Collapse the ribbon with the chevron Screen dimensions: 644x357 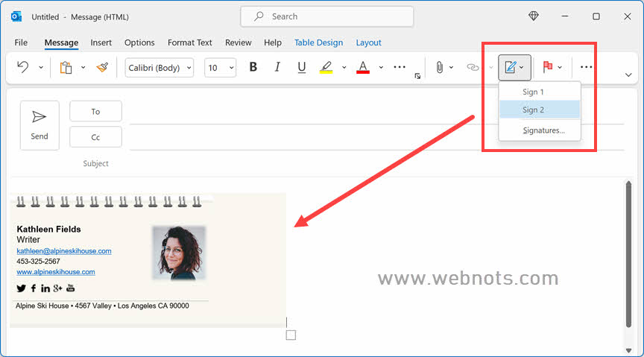[x=628, y=75]
